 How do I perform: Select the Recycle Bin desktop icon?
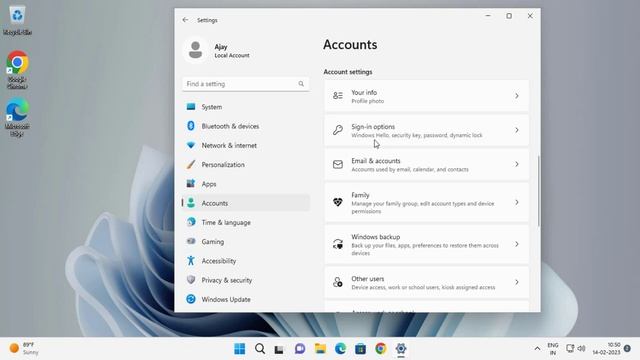pyautogui.click(x=17, y=20)
